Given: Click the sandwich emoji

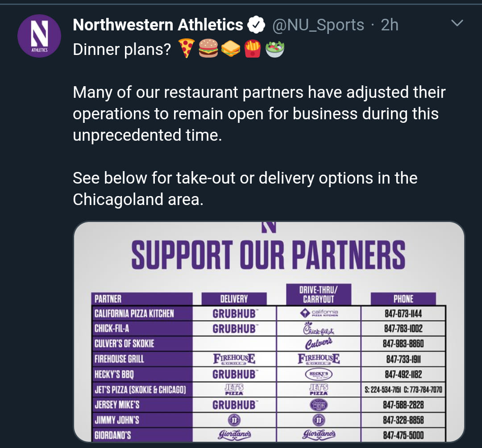Looking at the screenshot, I should coord(231,49).
